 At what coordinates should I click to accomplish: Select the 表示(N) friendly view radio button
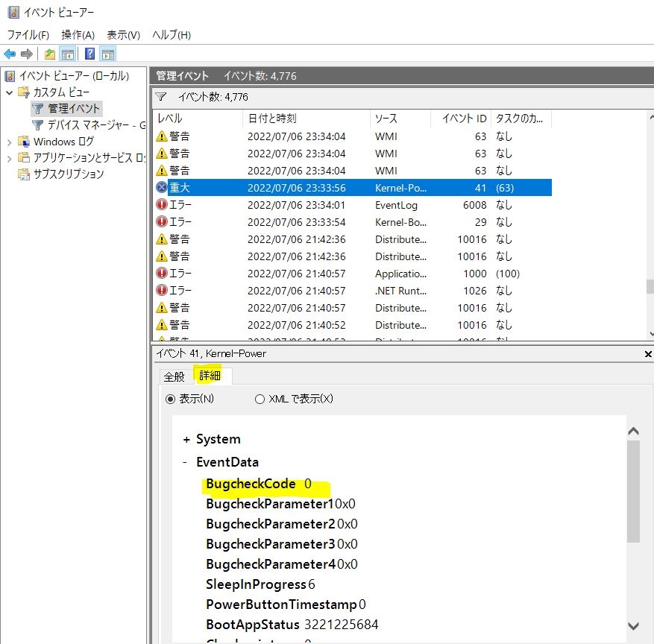[170, 400]
